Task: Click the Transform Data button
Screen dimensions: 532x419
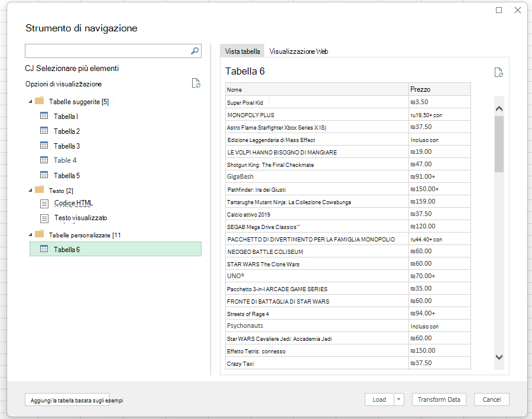Action: [x=439, y=399]
